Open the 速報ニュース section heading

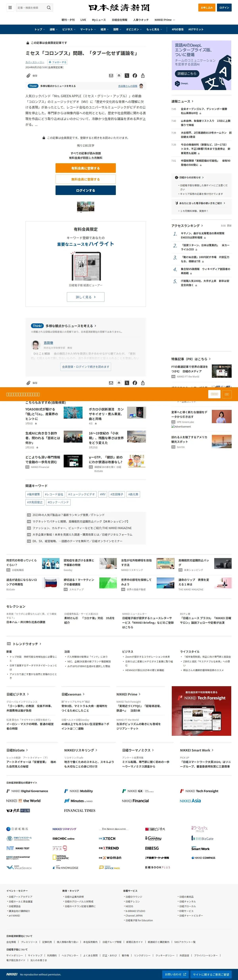(182, 101)
